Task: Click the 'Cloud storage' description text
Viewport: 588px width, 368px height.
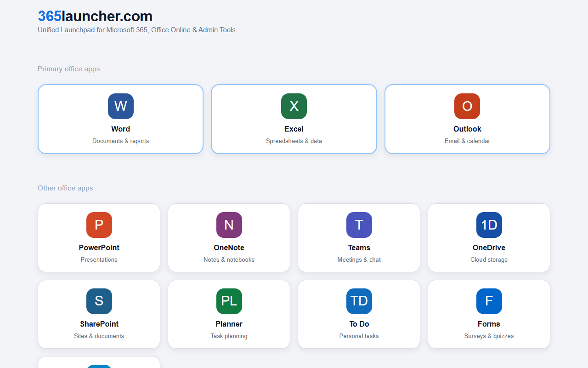Action: (x=489, y=259)
